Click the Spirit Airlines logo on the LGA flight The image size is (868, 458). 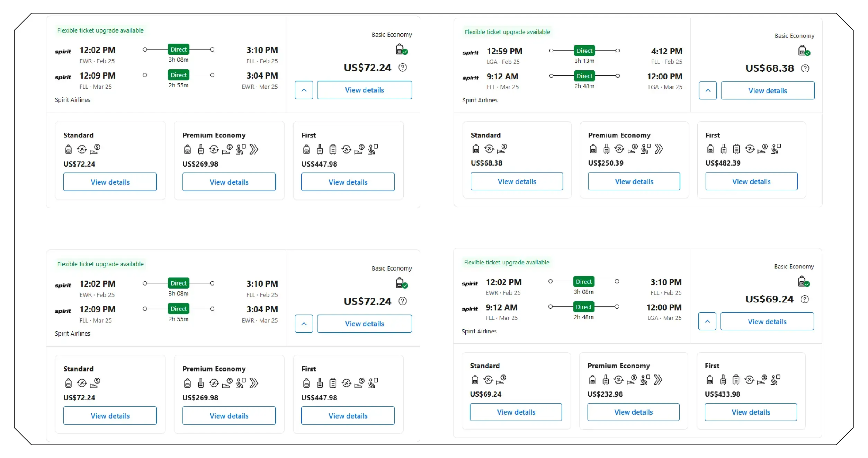[x=470, y=52]
